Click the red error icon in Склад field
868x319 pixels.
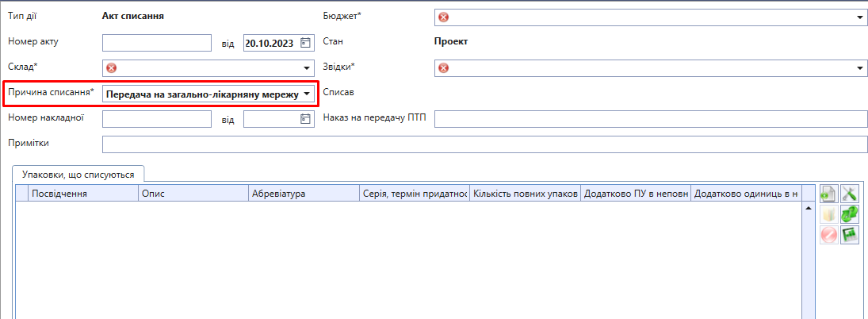[x=111, y=68]
